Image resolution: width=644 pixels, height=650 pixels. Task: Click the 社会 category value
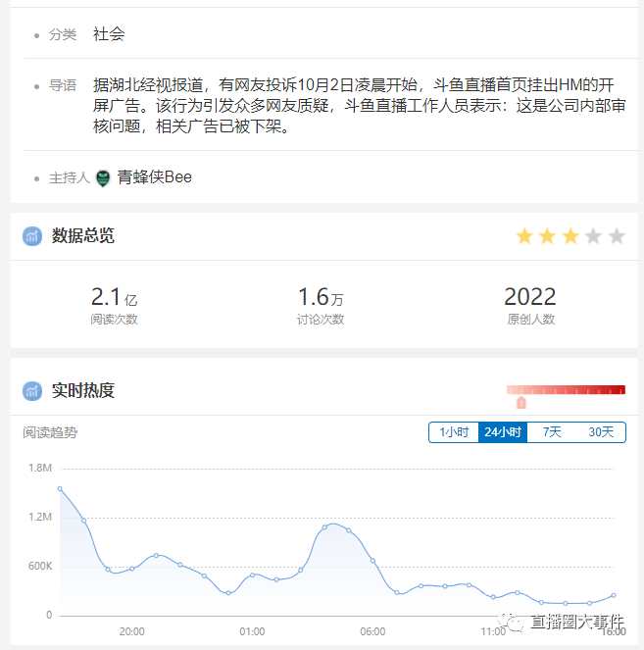pos(109,34)
